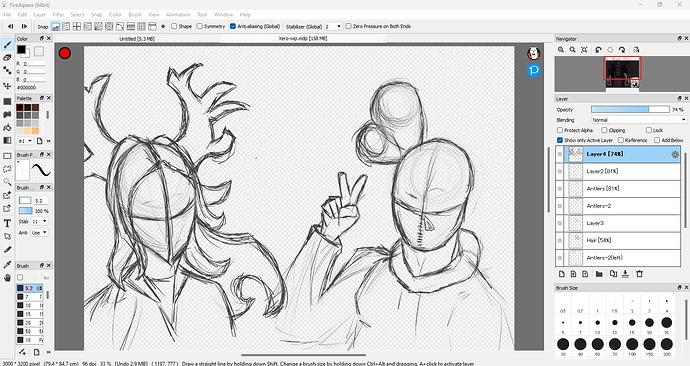Select the Antlers-2 layer

pos(618,206)
